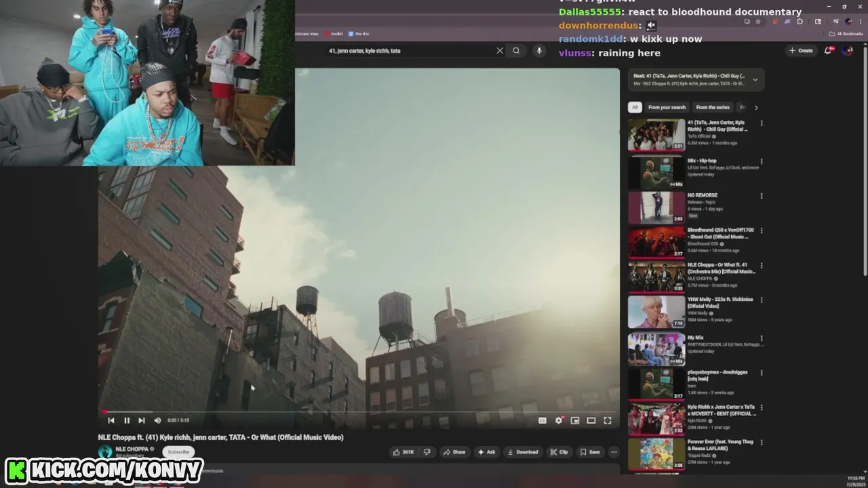Open Or What Orchestra Mix thumbnail

tap(656, 277)
